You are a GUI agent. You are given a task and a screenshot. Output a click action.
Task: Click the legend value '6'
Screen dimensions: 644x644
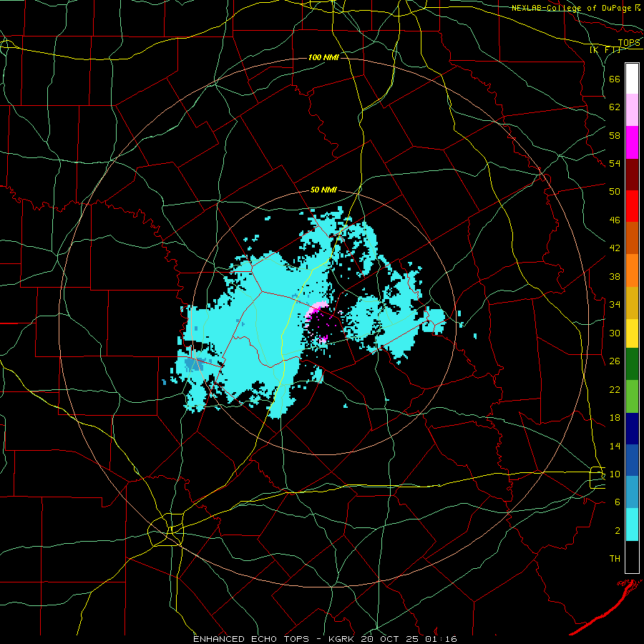617,502
